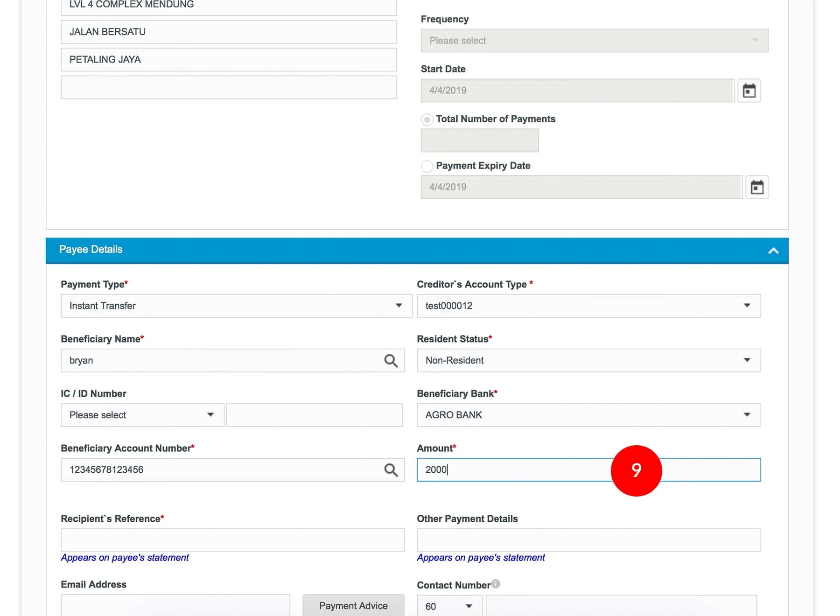The image size is (840, 616).
Task: Click the Payment Advice button
Action: [x=353, y=605]
